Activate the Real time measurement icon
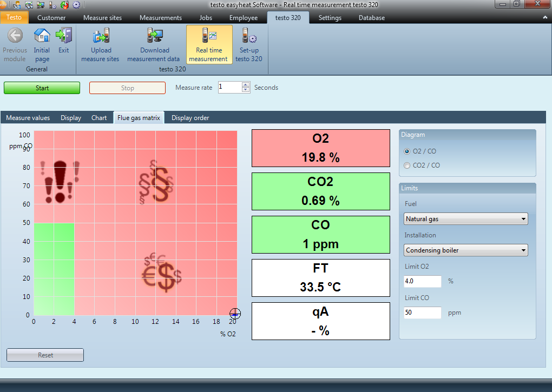This screenshot has height=392, width=552. (x=209, y=36)
